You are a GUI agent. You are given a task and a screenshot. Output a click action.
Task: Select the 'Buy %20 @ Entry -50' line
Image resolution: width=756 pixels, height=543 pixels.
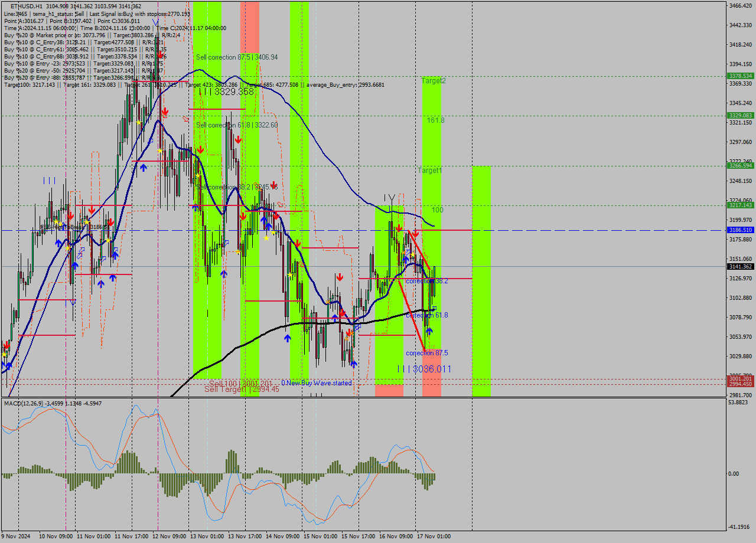point(83,70)
